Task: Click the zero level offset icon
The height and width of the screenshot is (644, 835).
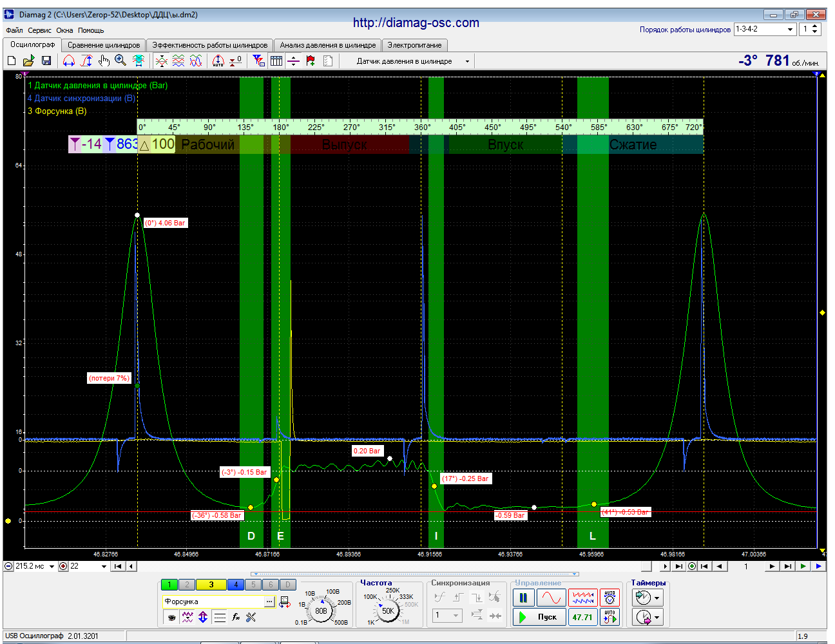Action: [x=236, y=61]
